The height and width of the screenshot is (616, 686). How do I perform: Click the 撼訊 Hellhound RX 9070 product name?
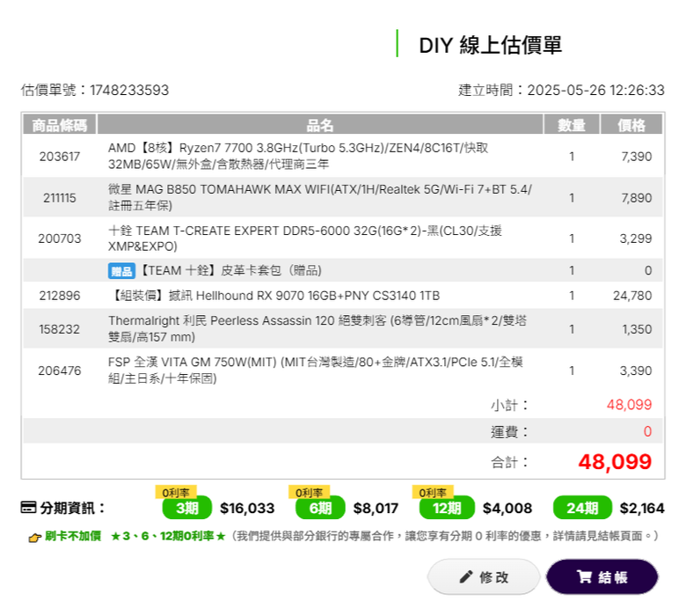274,296
